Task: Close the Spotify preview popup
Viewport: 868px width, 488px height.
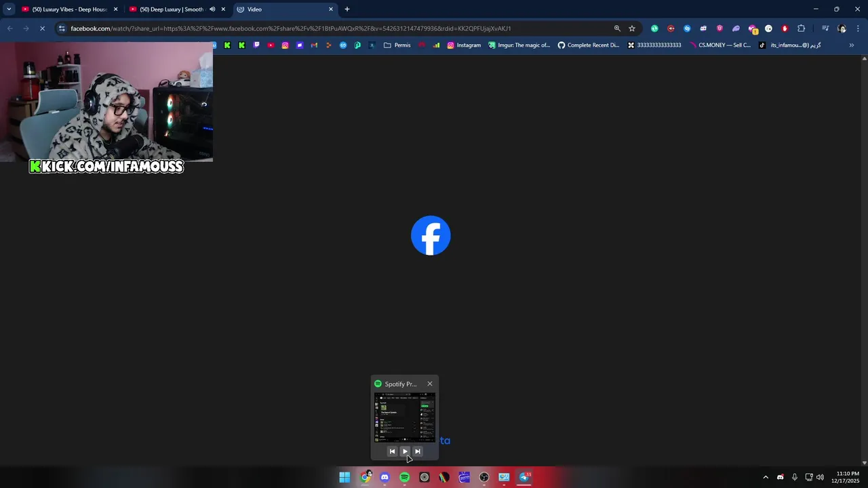Action: [x=429, y=384]
